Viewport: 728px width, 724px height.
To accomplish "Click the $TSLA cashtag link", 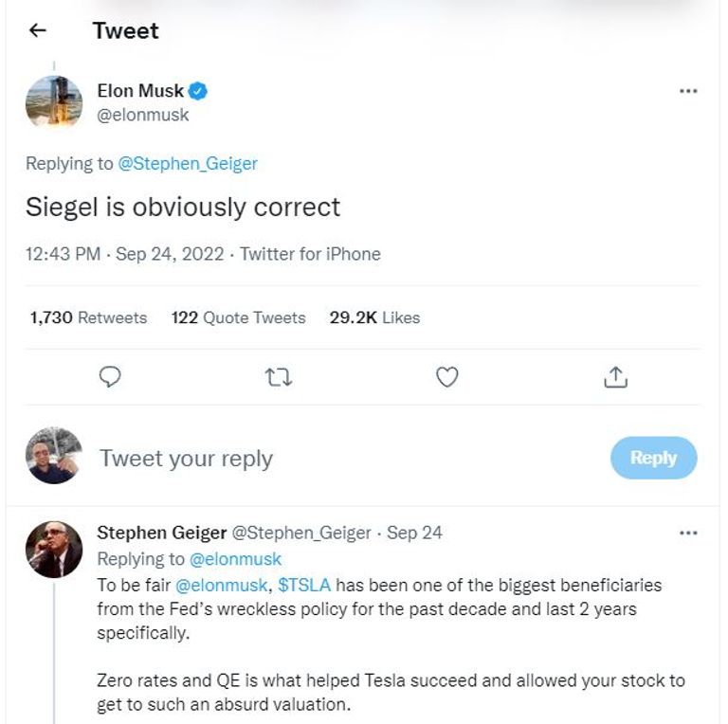I will click(x=304, y=585).
